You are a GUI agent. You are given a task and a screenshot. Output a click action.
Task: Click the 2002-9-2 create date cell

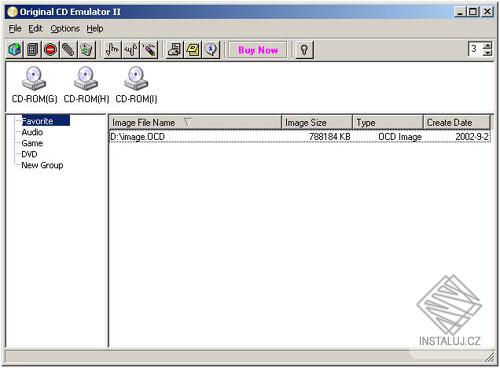[472, 137]
